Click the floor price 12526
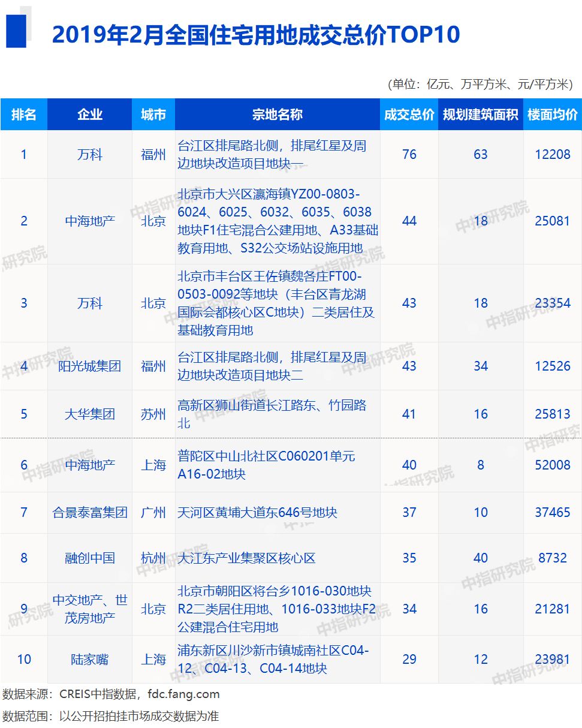Viewport: 582px width, 728px height. 553,366
